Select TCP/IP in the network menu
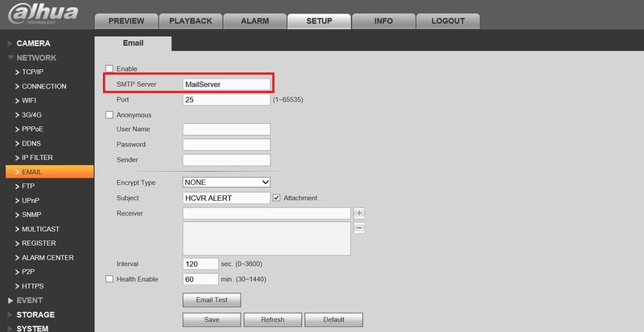The width and height of the screenshot is (644, 332). click(33, 72)
